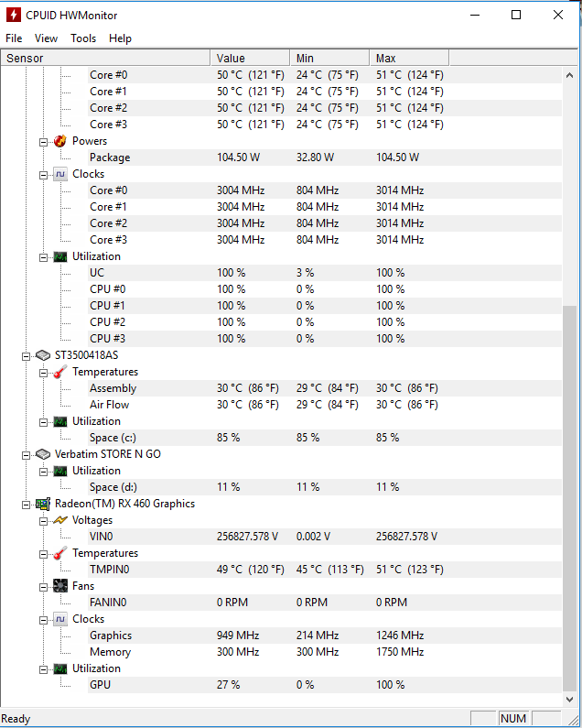Select the Package power row
Image resolution: width=582 pixels, height=728 pixels.
[x=110, y=158]
